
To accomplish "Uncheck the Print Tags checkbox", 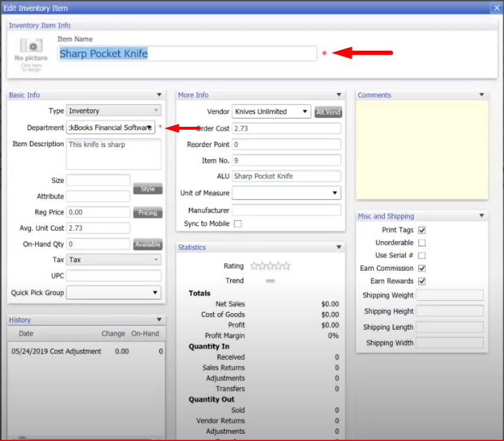I will [x=422, y=230].
